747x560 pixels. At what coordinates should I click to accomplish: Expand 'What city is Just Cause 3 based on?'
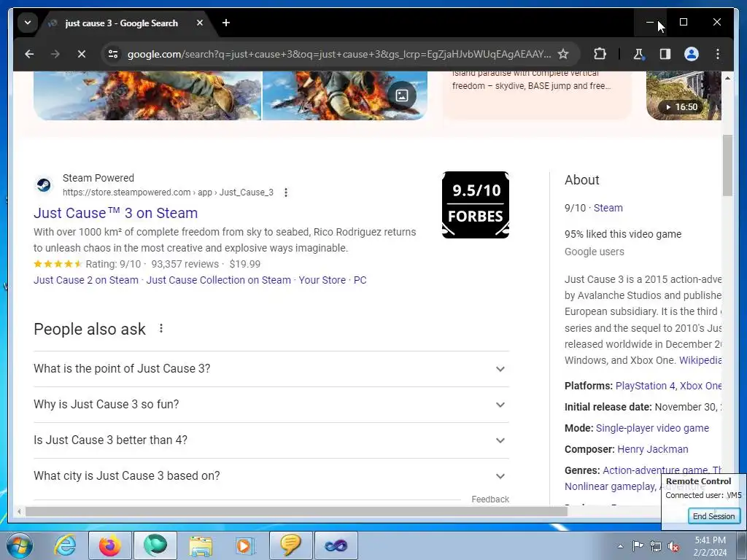(271, 476)
